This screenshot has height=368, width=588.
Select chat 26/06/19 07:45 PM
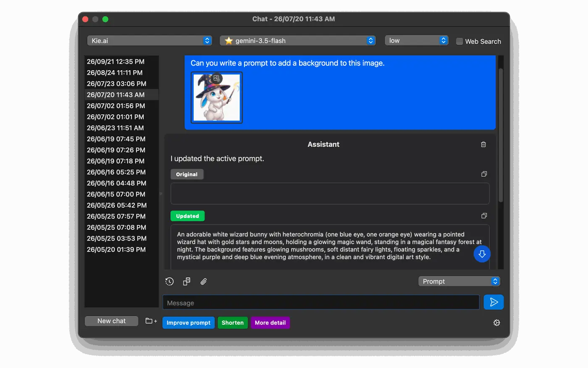pos(121,139)
